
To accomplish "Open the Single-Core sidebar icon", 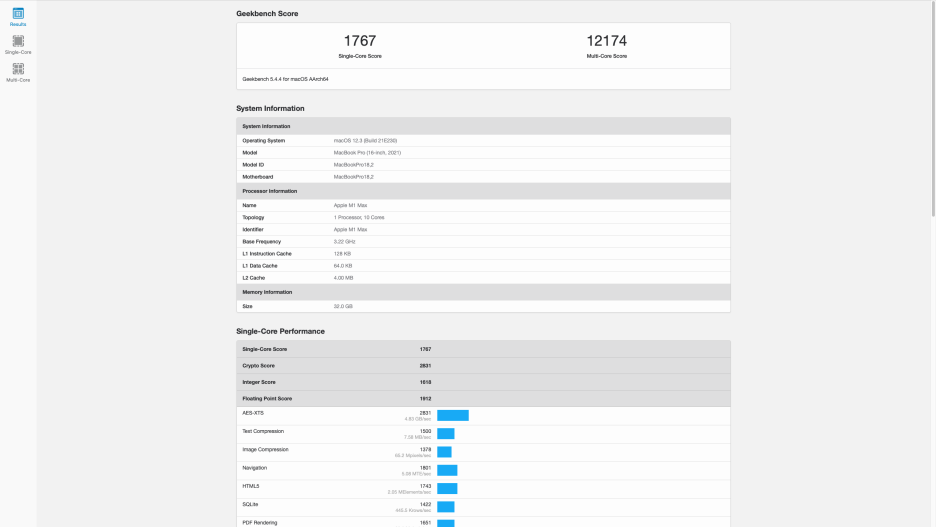I will click(18, 45).
